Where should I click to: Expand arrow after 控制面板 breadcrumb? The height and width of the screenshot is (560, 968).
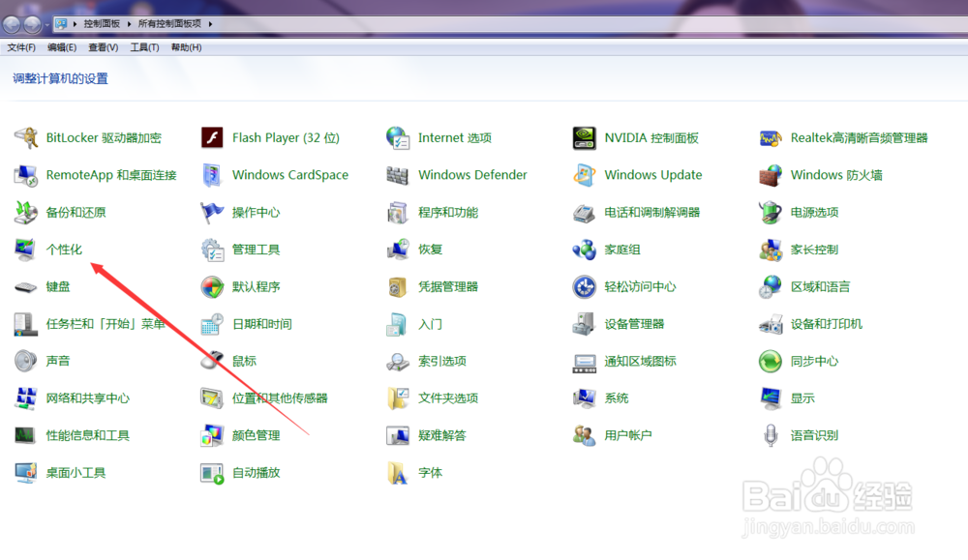(130, 24)
